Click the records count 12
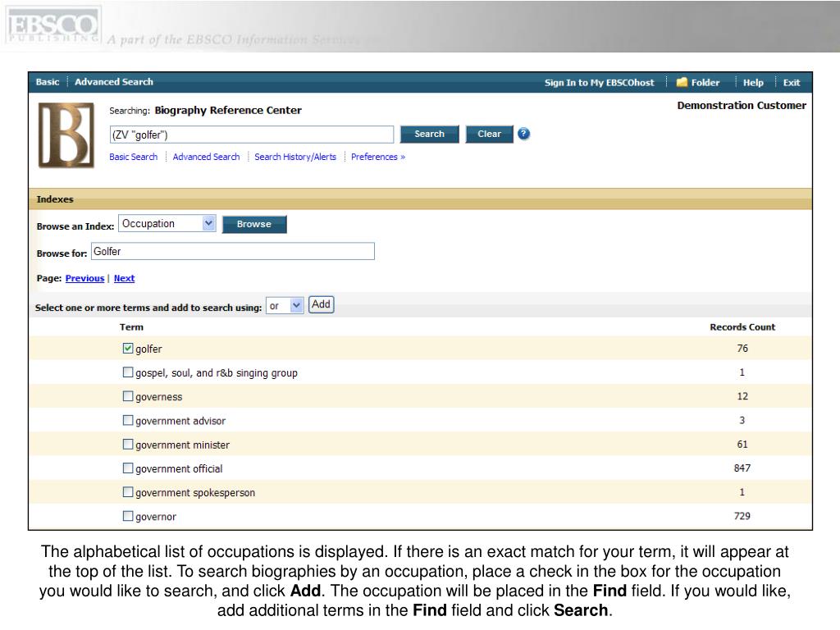 click(x=742, y=396)
